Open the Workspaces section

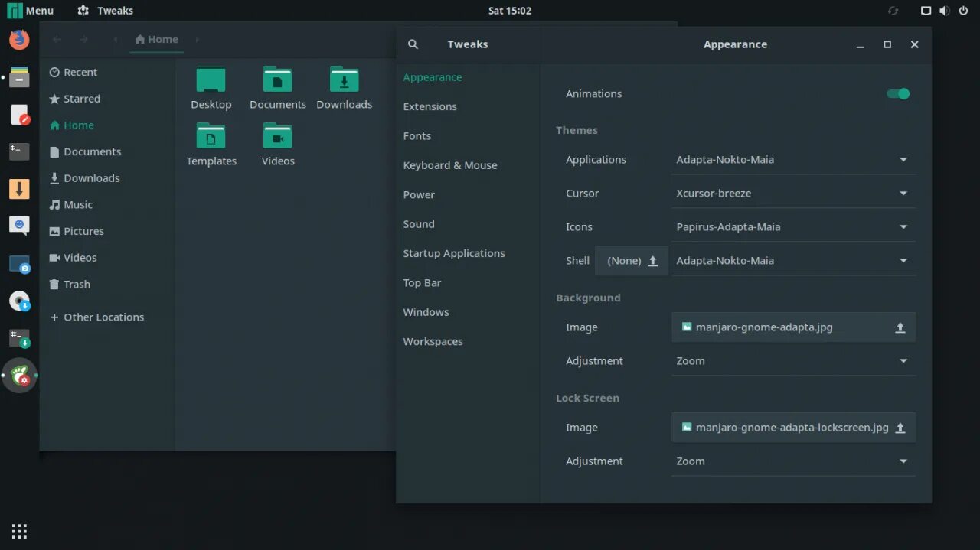pos(468,342)
